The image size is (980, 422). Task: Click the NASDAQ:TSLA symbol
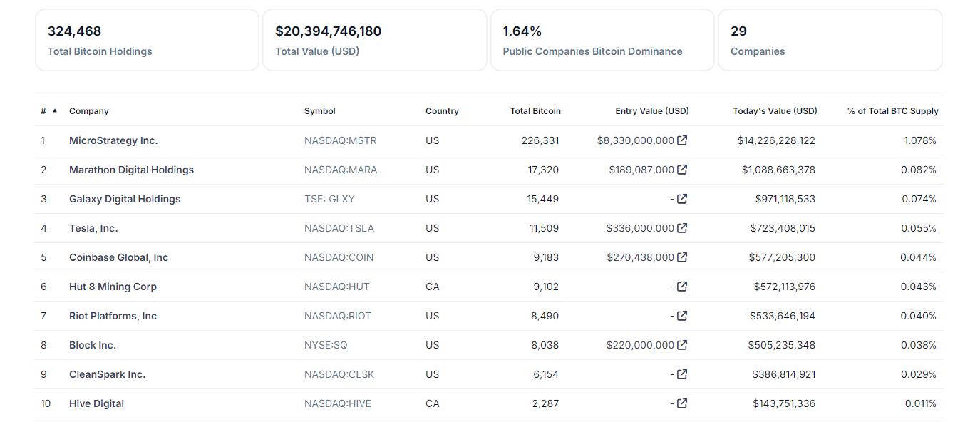coord(339,228)
